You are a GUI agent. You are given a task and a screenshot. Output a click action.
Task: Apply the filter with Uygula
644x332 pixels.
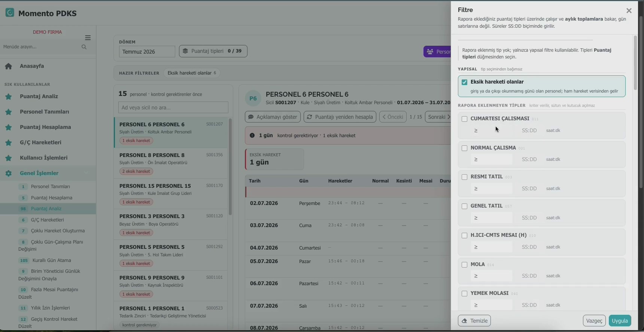tap(620, 321)
